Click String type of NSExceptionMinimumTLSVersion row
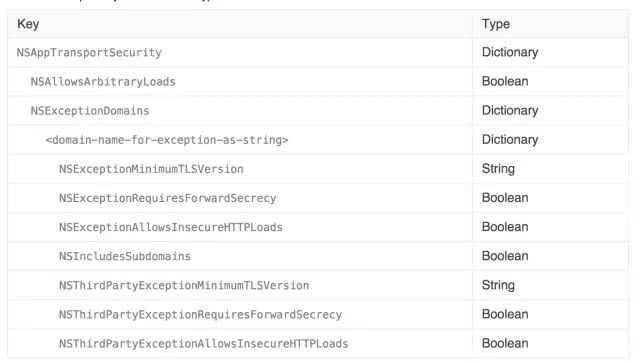Image resolution: width=640 pixels, height=363 pixels. pyautogui.click(x=498, y=169)
